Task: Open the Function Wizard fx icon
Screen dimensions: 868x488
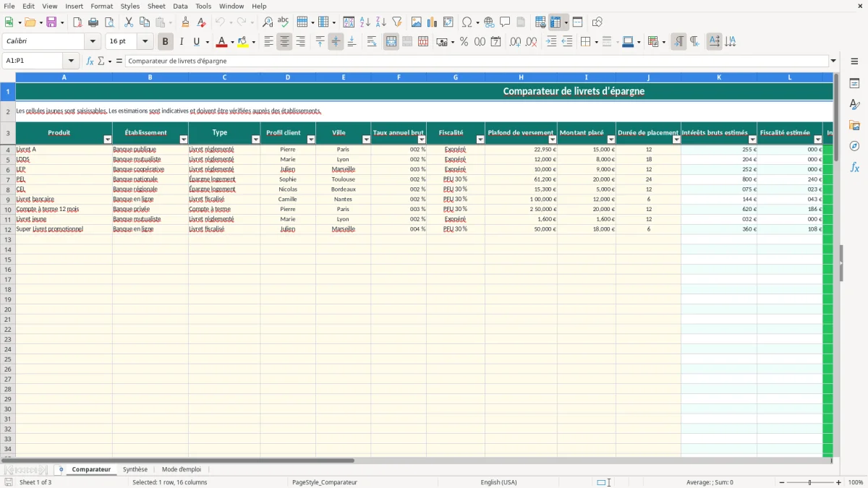Action: coord(90,61)
